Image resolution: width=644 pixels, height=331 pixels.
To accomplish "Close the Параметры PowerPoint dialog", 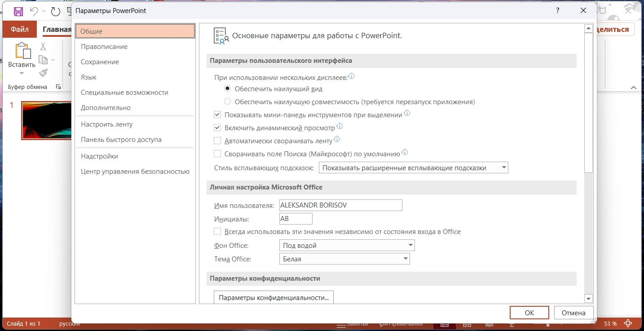I will [x=583, y=10].
